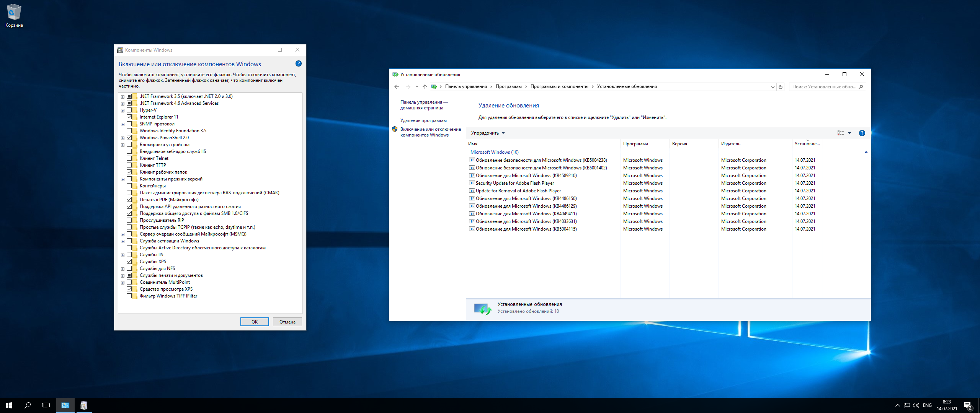Click the icon of Security Update for Adobe Flash Player
Image resolution: width=980 pixels, height=413 pixels.
tap(472, 183)
